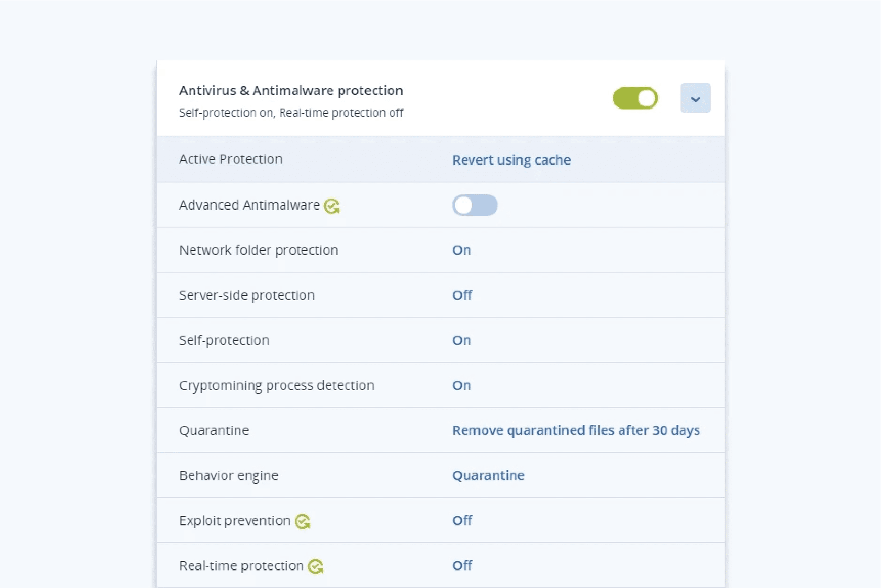The image size is (881, 588).
Task: Disable the Antivirus & Antimalware protection toggle
Action: (635, 98)
